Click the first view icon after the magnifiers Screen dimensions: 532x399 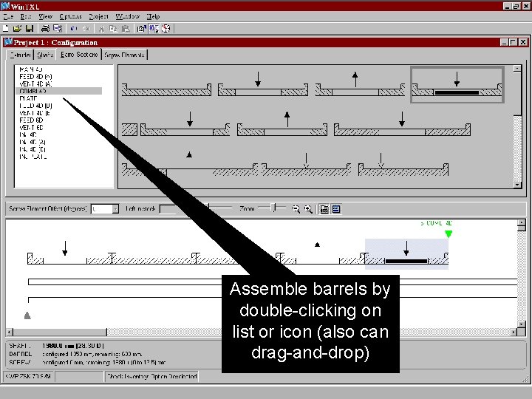pos(324,209)
